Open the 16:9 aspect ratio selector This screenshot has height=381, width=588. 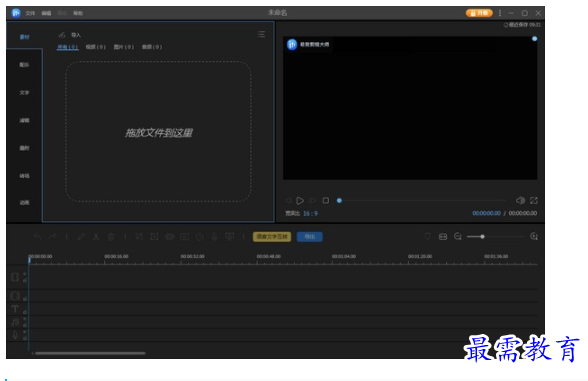pos(310,213)
